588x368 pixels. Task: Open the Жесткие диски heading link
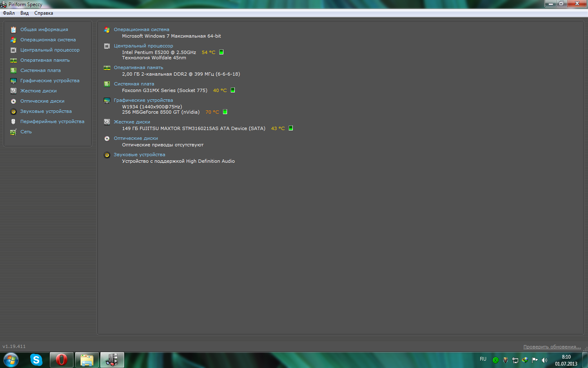132,122
